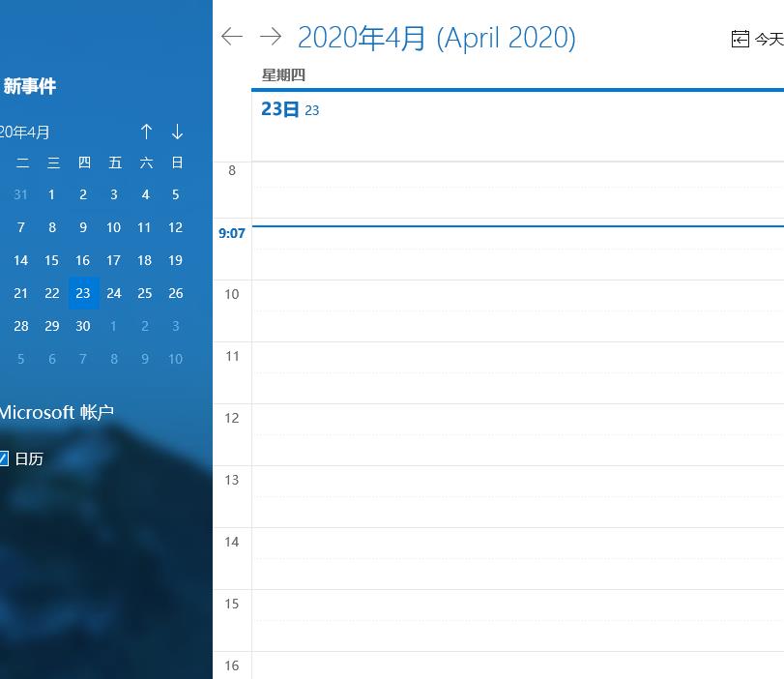Screen dimensions: 784x679
Task: Show the previous month with the mini calendar up arrow
Action: pyautogui.click(x=146, y=132)
